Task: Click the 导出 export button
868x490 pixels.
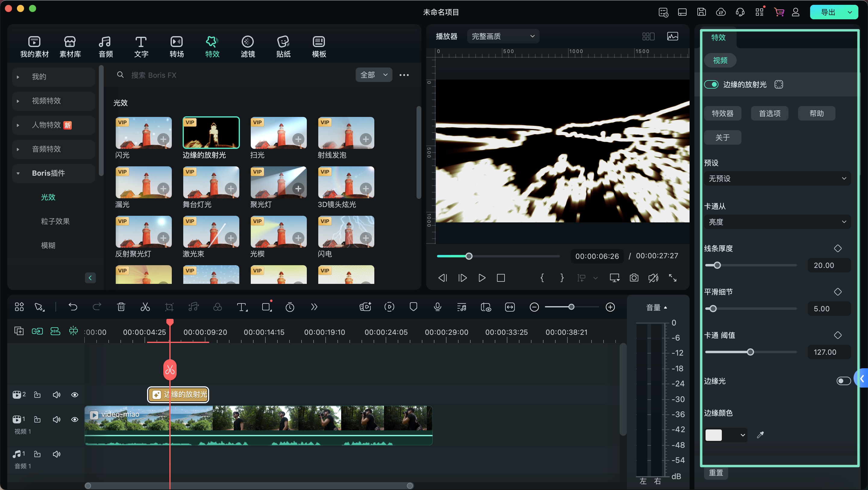Action: point(828,12)
